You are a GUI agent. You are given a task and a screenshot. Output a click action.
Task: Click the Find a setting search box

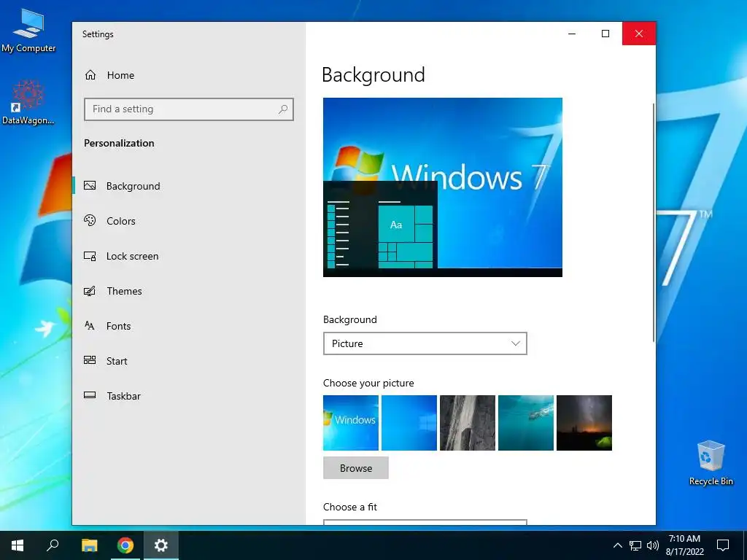(189, 109)
